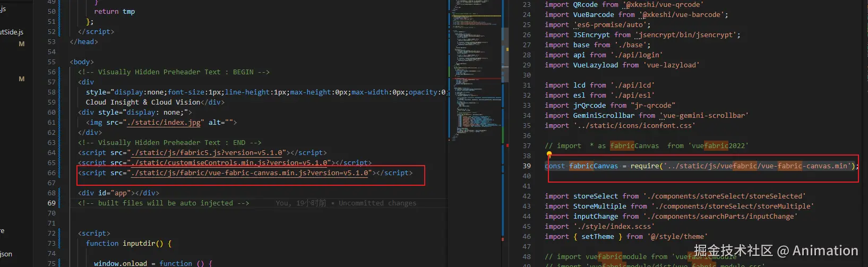The width and height of the screenshot is (868, 267).
Task: Click the 'import base from ./base' line
Action: (x=598, y=45)
